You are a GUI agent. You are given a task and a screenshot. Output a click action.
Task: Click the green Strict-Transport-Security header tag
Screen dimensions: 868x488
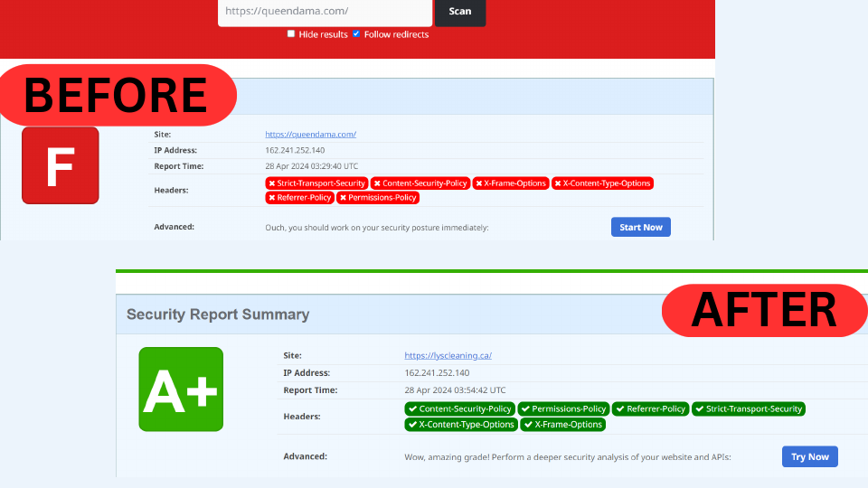click(749, 408)
